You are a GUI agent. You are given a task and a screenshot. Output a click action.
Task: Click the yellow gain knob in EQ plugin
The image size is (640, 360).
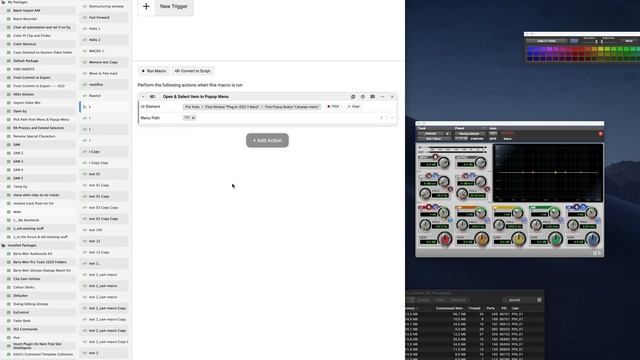click(518, 239)
